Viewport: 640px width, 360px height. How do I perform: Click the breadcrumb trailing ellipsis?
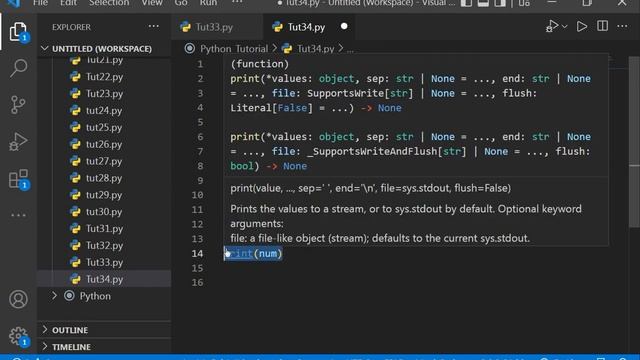350,50
